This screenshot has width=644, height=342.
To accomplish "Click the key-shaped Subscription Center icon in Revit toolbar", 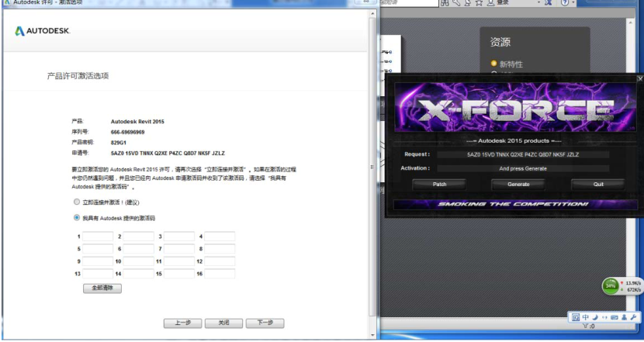I will tap(456, 3).
